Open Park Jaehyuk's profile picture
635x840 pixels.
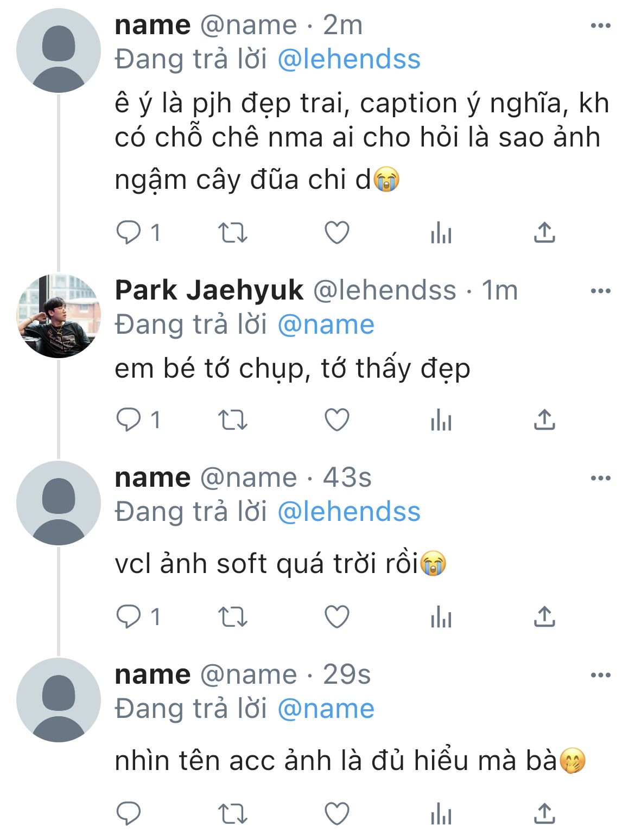pos(59,316)
